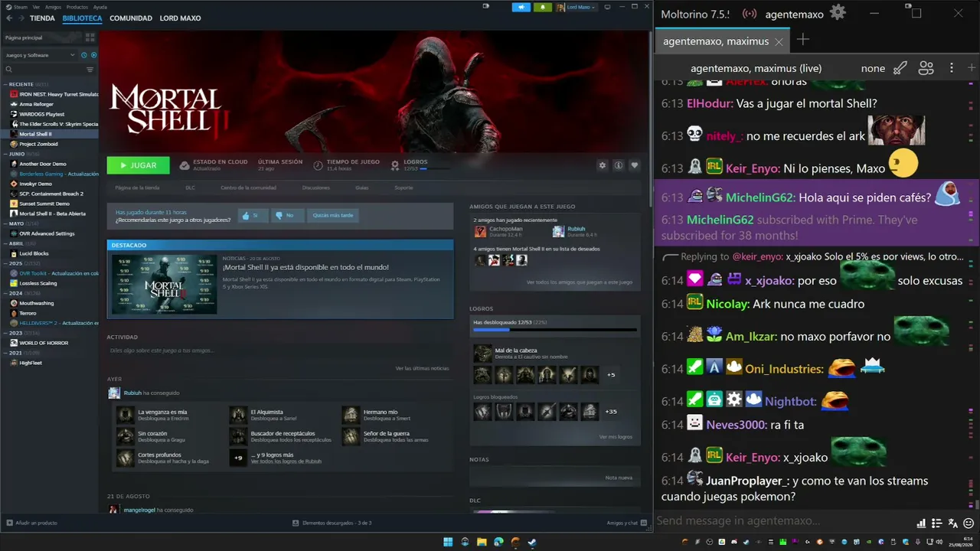This screenshot has width=980, height=551.
Task: Collapse the RECIENTE section
Action: point(5,84)
